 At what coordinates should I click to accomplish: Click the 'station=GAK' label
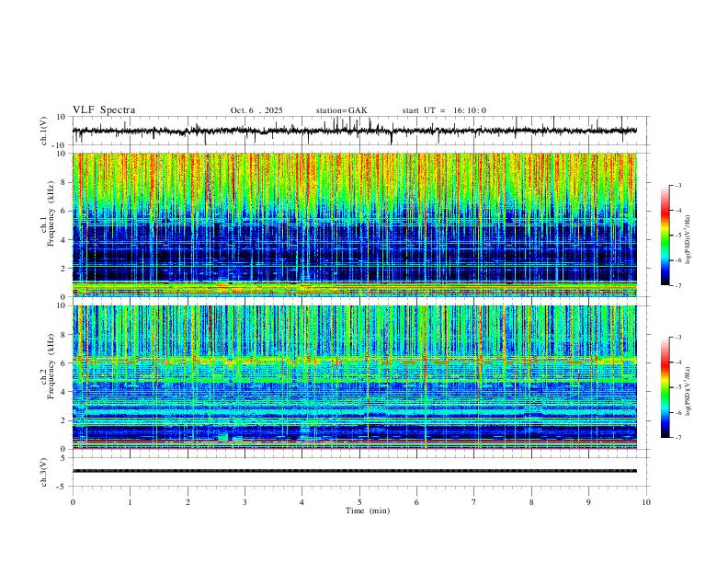341,110
